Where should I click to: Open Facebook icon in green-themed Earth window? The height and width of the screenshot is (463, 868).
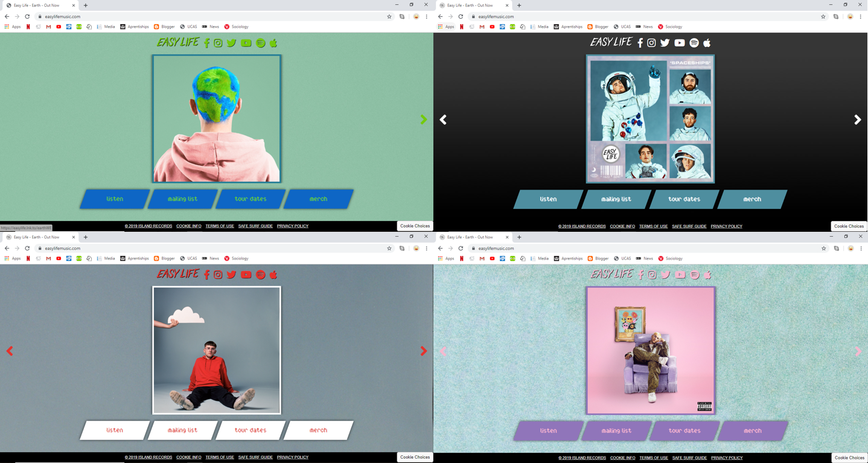click(206, 43)
